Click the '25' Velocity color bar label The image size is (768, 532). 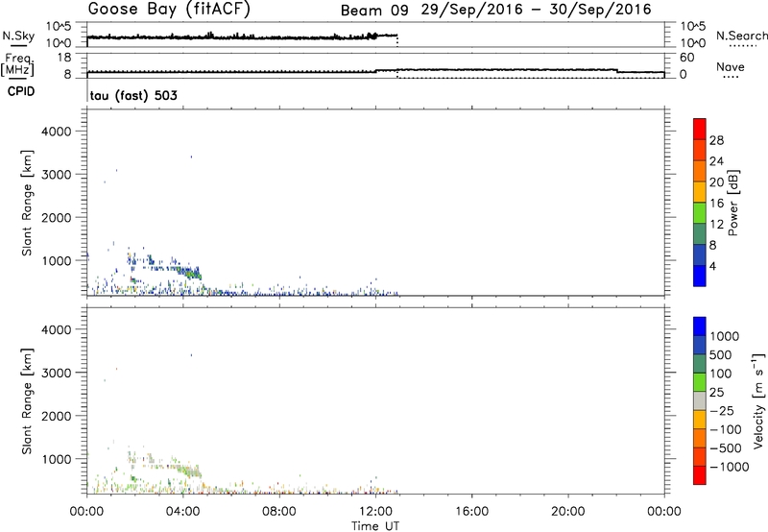(717, 392)
